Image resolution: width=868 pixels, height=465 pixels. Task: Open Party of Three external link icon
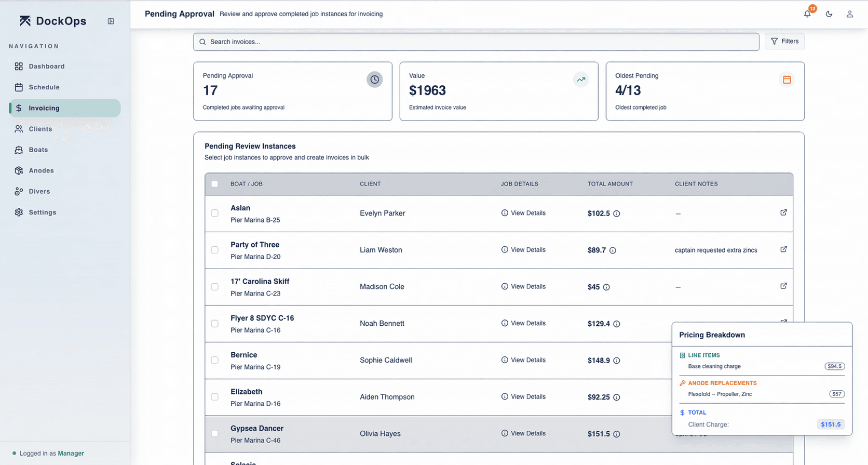783,249
